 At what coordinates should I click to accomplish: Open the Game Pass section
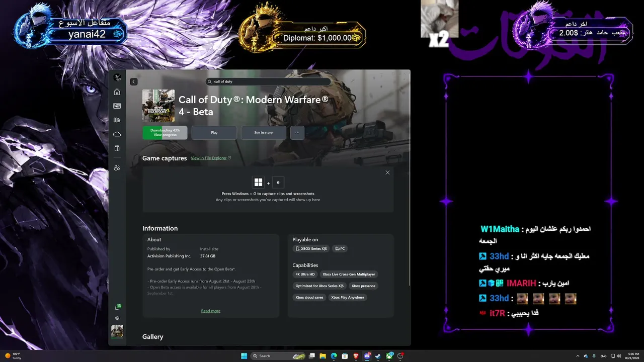coord(117,106)
